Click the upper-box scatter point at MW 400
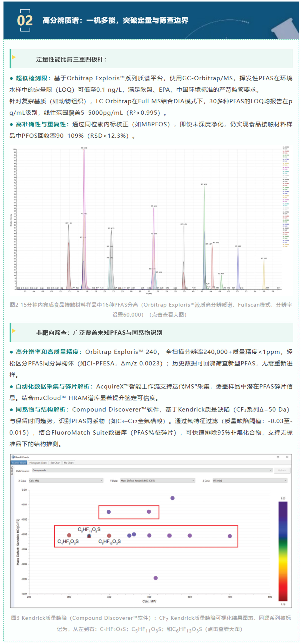 click(109, 512)
